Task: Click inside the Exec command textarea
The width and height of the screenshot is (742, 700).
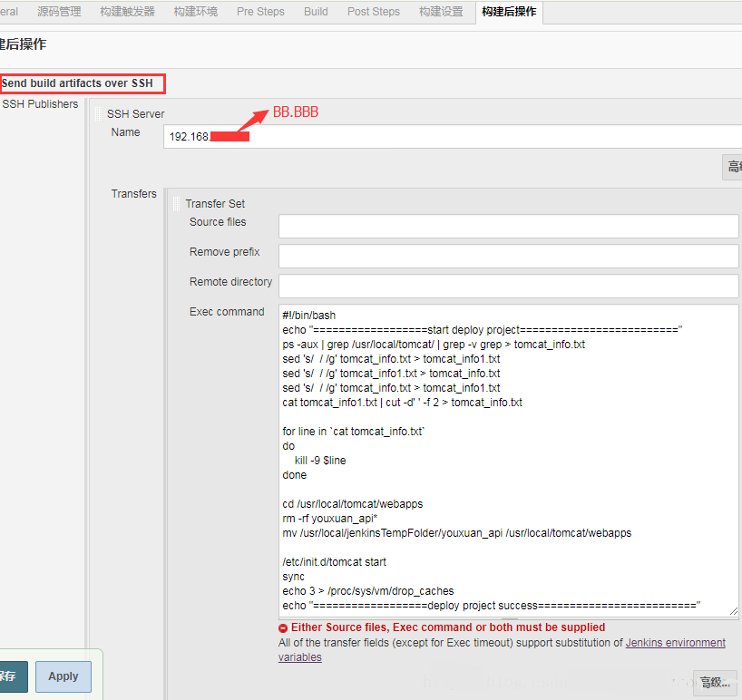Action: [508, 461]
